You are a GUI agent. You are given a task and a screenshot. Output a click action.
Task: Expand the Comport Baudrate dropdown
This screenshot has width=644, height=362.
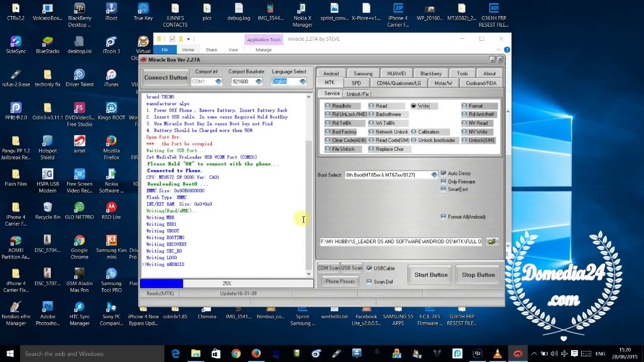[259, 81]
